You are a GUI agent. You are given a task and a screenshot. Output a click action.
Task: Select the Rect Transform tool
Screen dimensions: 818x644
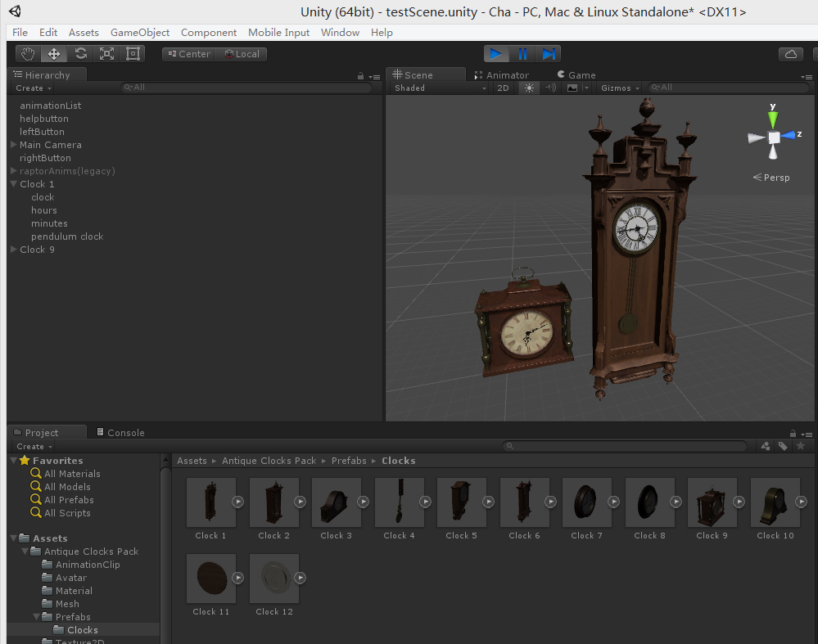pos(133,53)
